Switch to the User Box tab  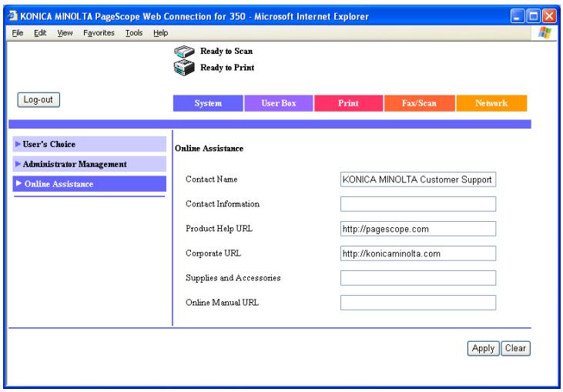(x=279, y=103)
